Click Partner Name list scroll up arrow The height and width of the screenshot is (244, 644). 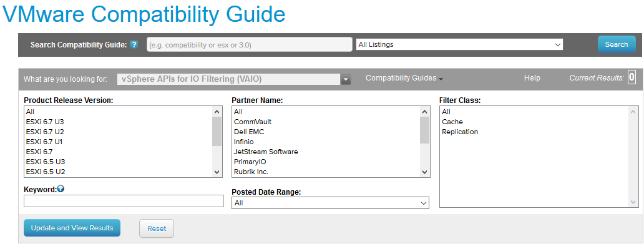coord(425,111)
